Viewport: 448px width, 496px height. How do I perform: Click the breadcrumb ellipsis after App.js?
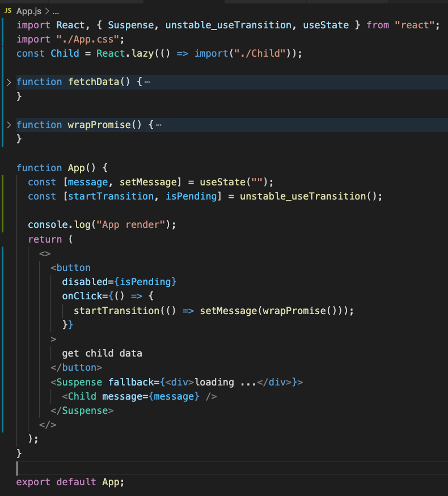point(56,12)
